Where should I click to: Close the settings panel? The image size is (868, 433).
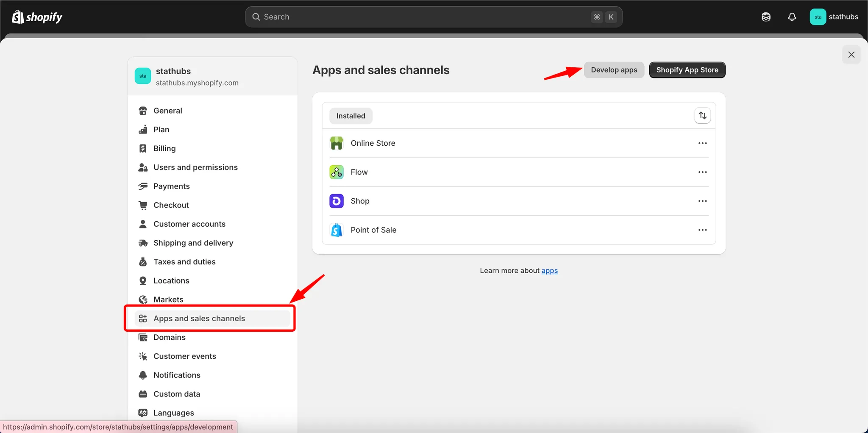point(851,55)
